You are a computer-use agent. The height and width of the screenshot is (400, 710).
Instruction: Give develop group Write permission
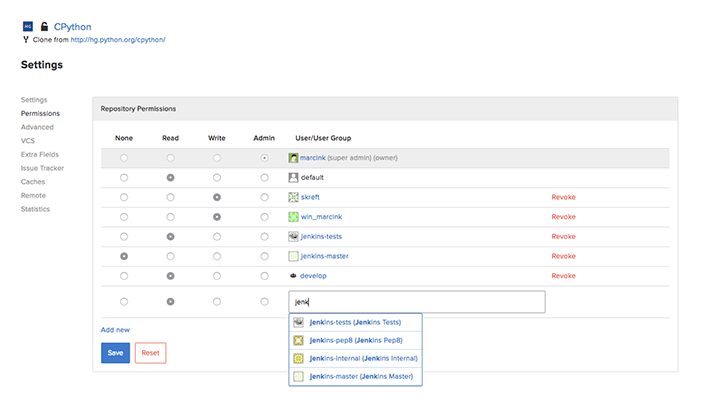217,276
